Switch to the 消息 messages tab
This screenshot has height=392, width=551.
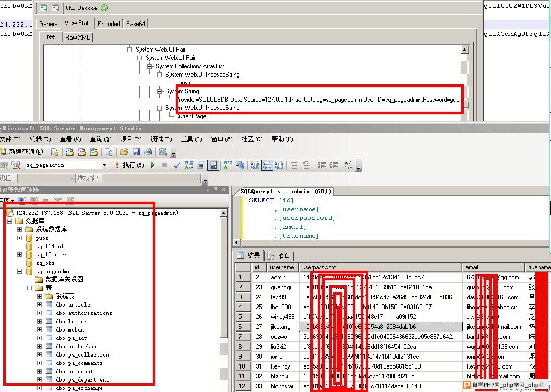pyautogui.click(x=280, y=256)
